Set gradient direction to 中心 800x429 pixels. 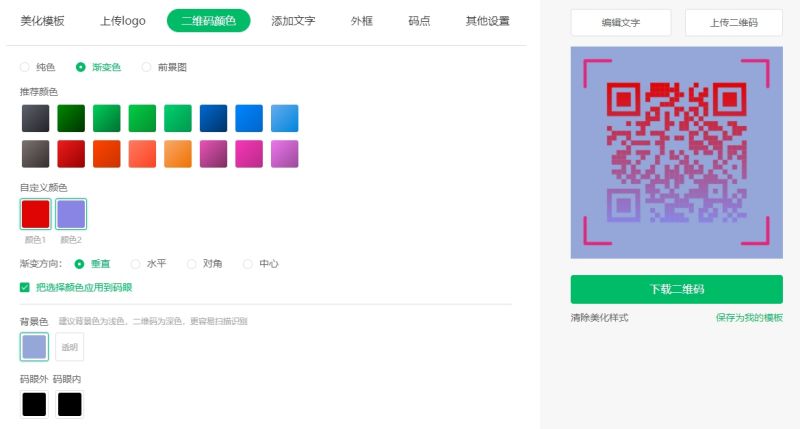(248, 264)
